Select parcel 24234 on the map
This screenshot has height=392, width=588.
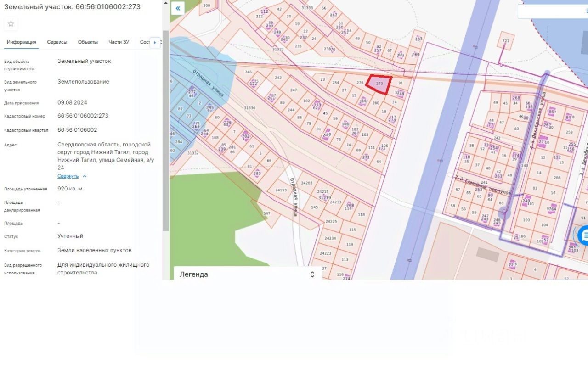330,238
